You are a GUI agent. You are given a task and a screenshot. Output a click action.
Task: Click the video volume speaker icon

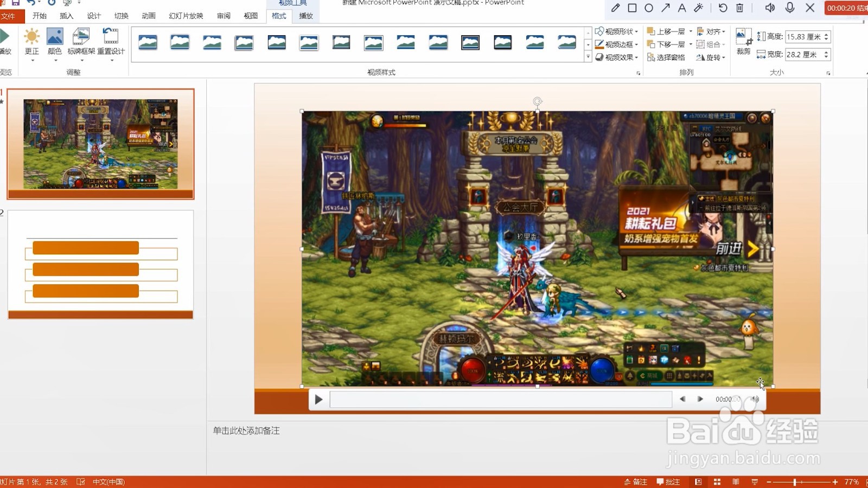(x=755, y=399)
